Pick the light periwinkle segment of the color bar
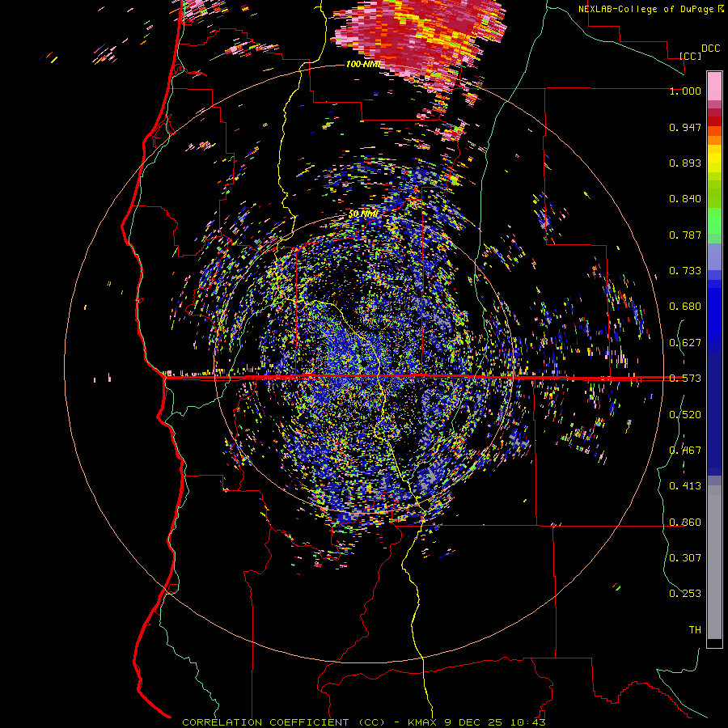 (714, 256)
